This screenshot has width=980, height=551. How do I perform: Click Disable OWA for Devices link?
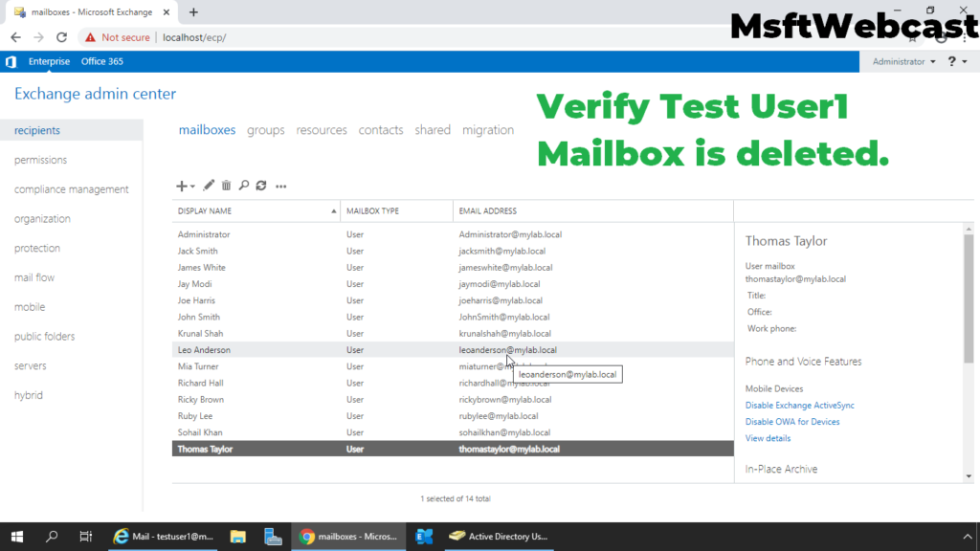click(x=792, y=422)
